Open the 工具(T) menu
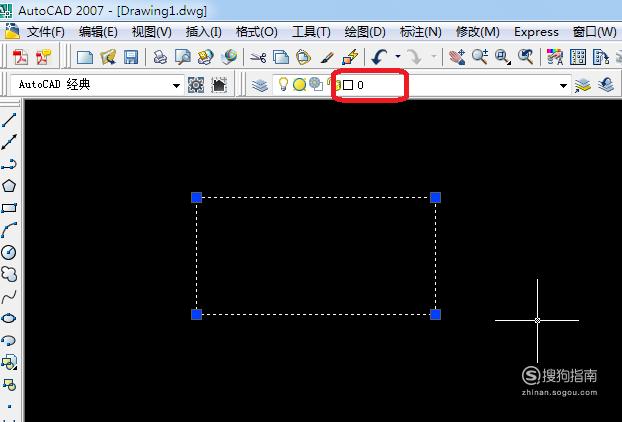The height and width of the screenshot is (422, 622). pyautogui.click(x=311, y=32)
